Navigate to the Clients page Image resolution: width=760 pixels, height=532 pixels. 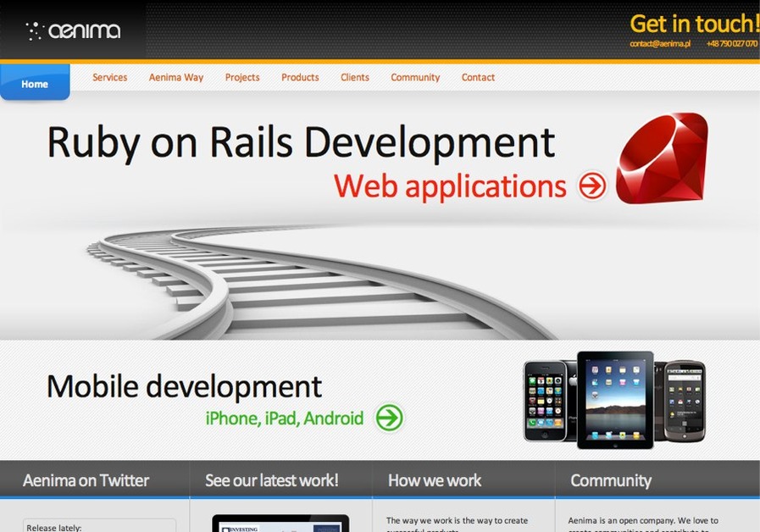point(355,77)
